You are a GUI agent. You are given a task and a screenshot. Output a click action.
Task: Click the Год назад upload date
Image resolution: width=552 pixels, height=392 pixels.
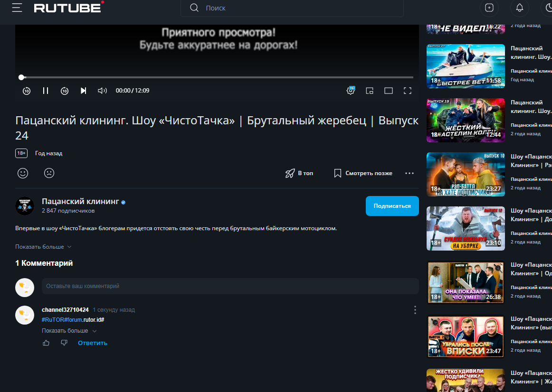[48, 153]
